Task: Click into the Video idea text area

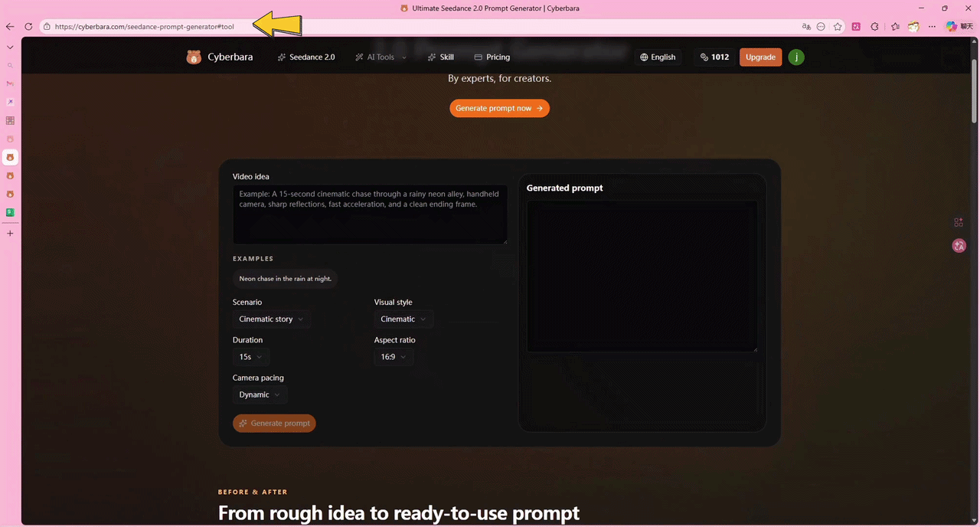Action: pyautogui.click(x=370, y=214)
